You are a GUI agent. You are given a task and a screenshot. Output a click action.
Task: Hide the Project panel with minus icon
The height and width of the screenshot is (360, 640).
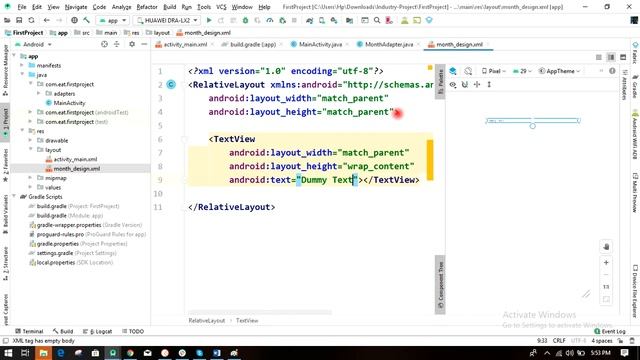[144, 44]
